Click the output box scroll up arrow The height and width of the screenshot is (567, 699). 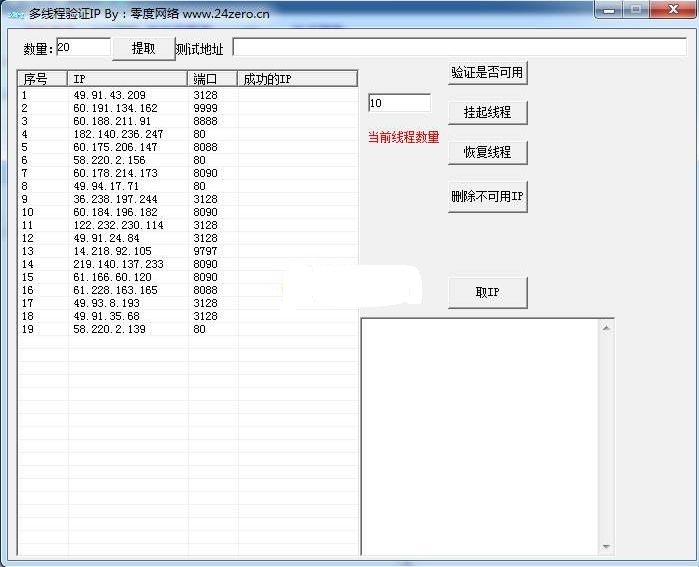coord(606,328)
